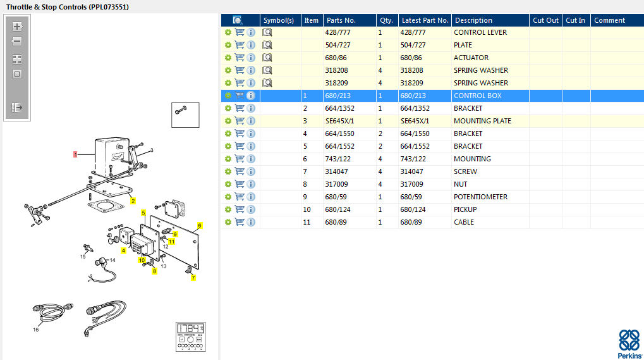Open the bolt detail inset thumbnail
644x360 pixels.
pos(185,115)
